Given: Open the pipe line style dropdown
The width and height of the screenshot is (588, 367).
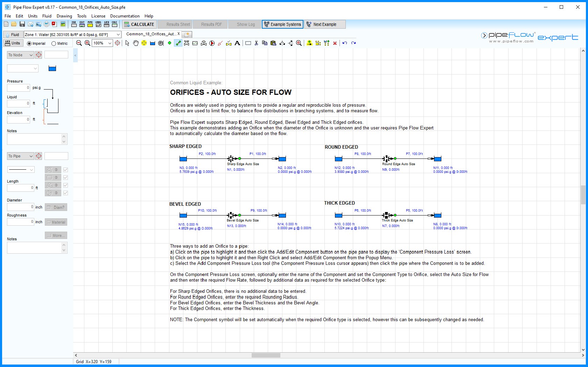Looking at the screenshot, I should coord(21,170).
